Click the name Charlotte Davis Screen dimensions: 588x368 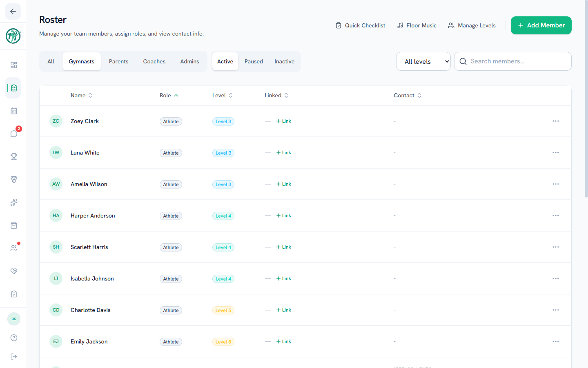point(91,310)
